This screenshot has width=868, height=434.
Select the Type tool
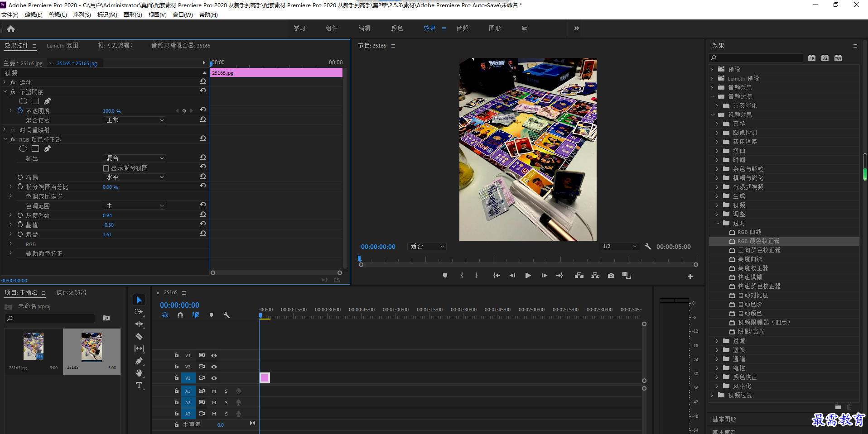pos(139,385)
